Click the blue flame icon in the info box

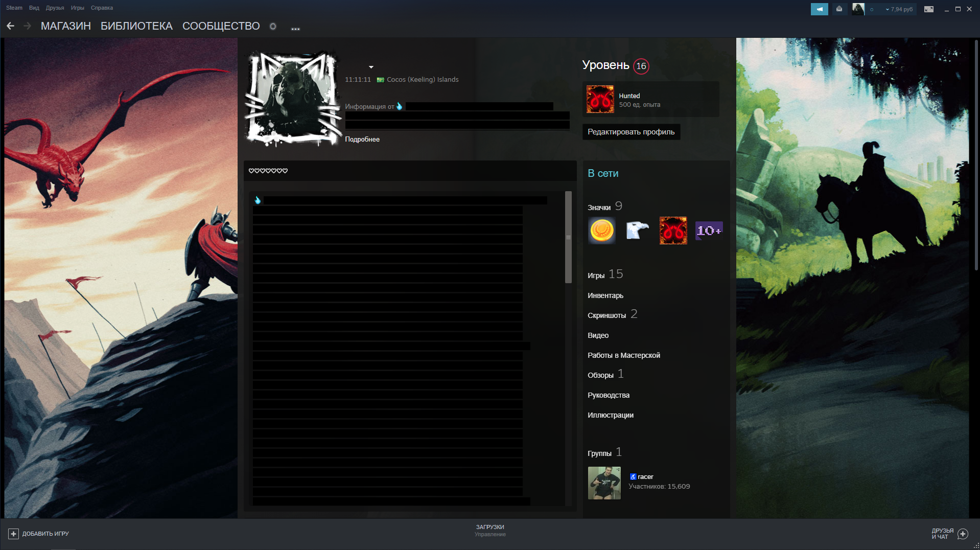(258, 200)
